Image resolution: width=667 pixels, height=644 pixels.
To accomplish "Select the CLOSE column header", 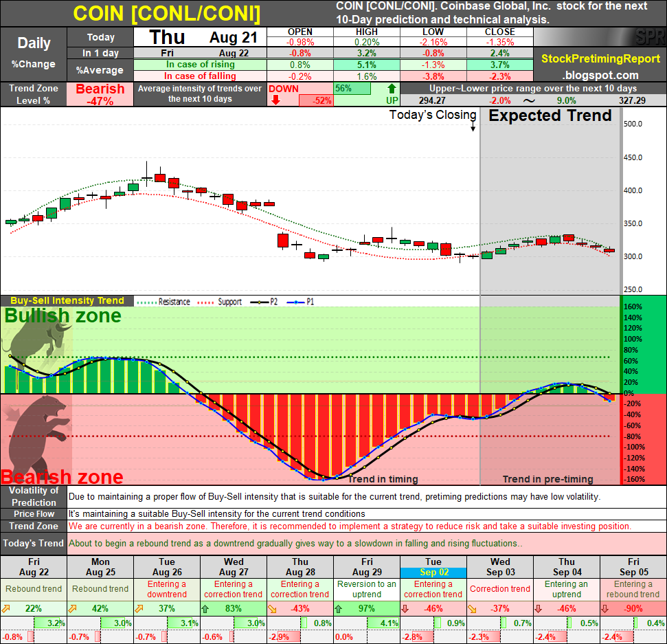I will (x=500, y=32).
